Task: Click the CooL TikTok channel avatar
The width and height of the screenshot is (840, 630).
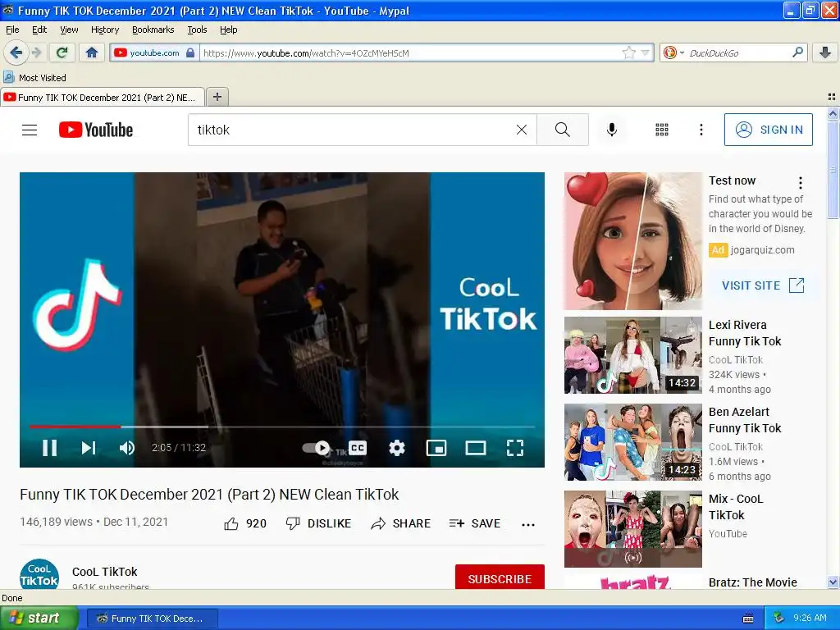Action: click(x=39, y=574)
